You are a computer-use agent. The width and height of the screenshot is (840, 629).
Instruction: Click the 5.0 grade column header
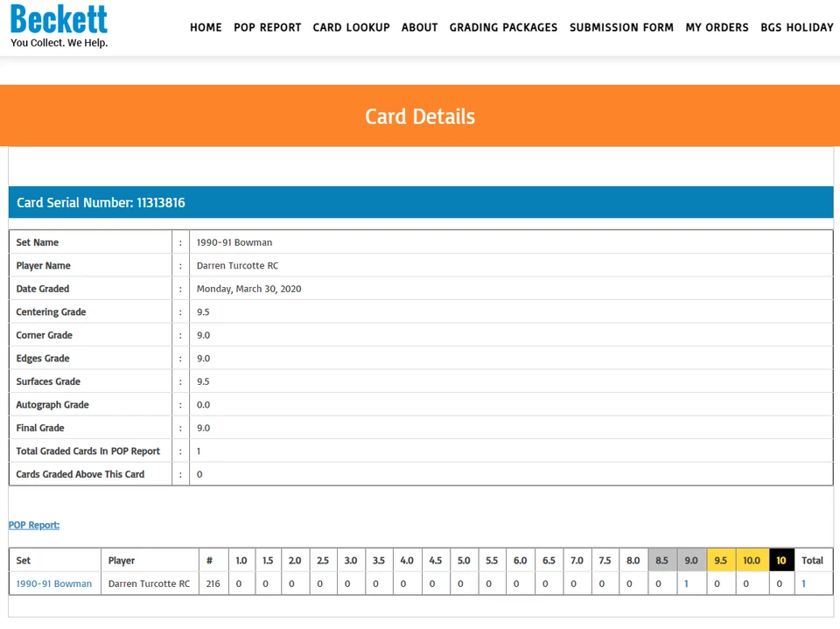click(464, 561)
